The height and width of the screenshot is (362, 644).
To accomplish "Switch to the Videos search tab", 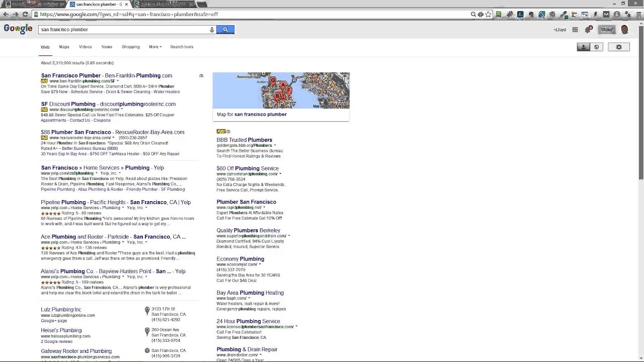I will point(85,47).
